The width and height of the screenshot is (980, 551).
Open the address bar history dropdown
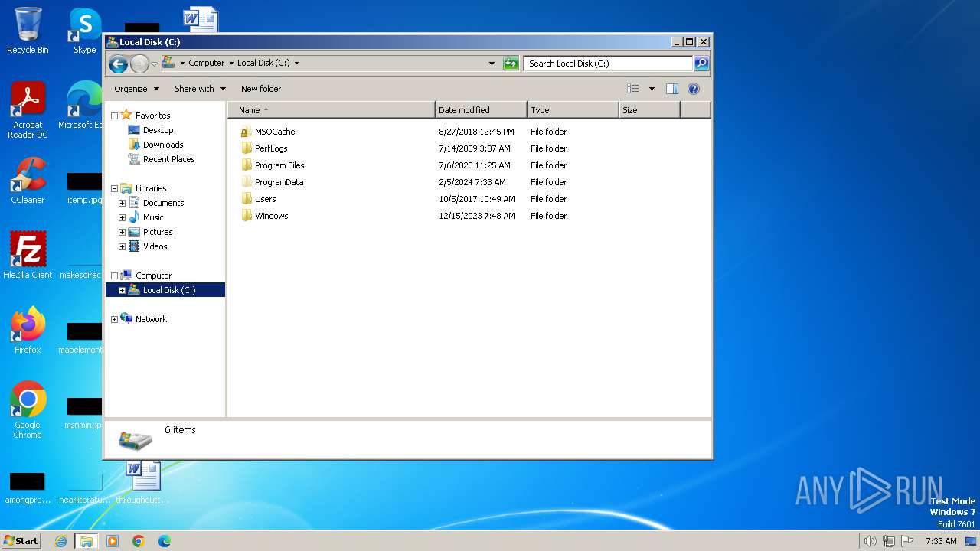click(492, 64)
